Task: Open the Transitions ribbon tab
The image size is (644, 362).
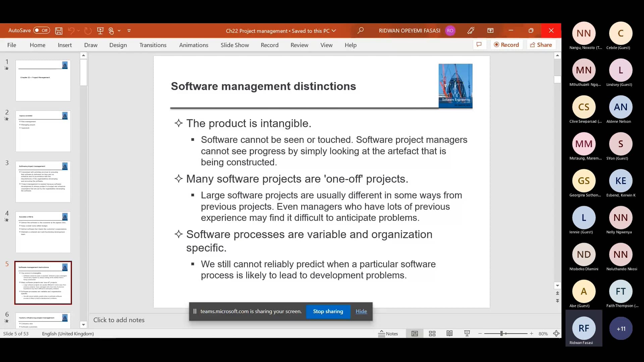Action: tap(153, 45)
